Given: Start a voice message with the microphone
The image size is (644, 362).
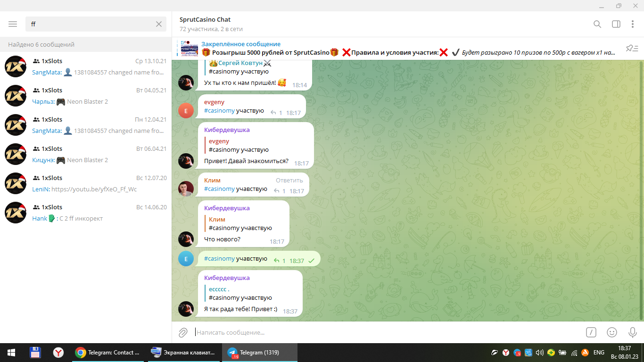Looking at the screenshot, I should coord(633,332).
